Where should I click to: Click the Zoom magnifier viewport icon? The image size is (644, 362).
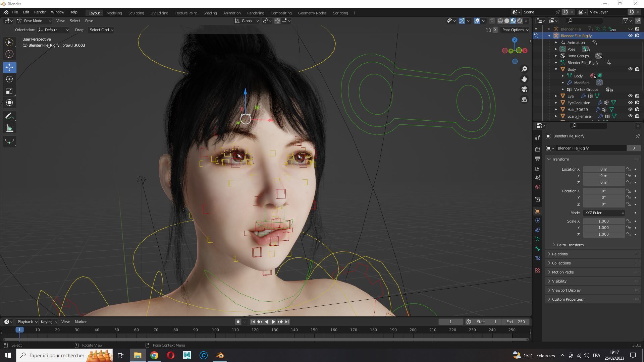(524, 69)
